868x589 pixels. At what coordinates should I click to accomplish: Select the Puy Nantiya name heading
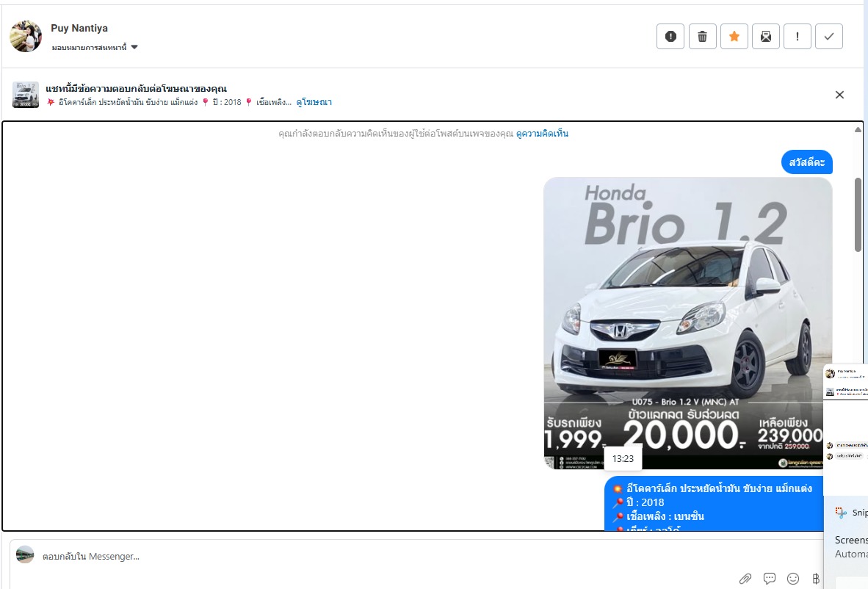tap(79, 28)
